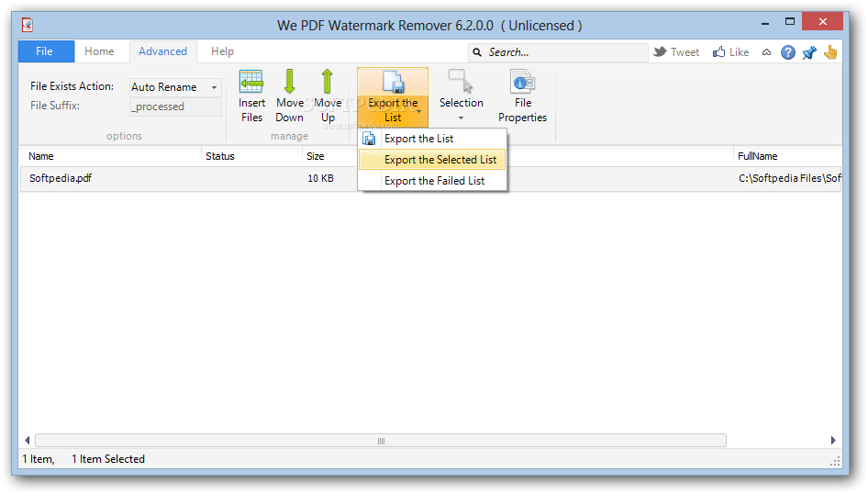Sort by the Status column header
This screenshot has height=494, width=868.
tap(252, 156)
